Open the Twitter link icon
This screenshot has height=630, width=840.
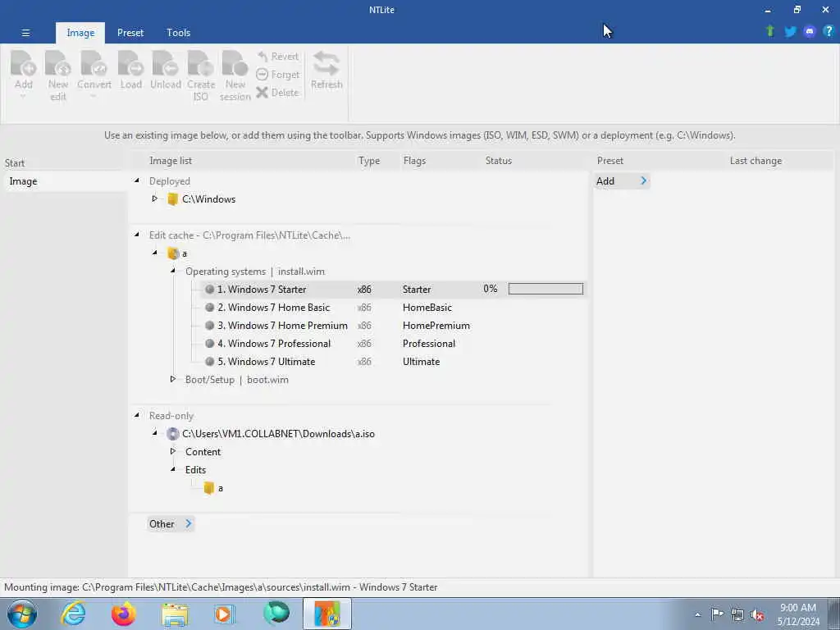pos(790,31)
